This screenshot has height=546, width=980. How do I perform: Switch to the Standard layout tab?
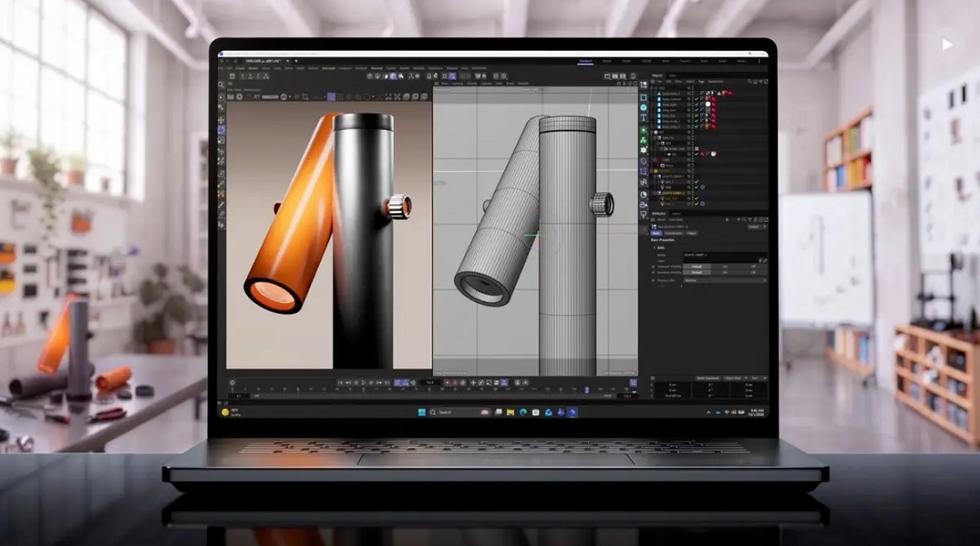click(x=585, y=61)
